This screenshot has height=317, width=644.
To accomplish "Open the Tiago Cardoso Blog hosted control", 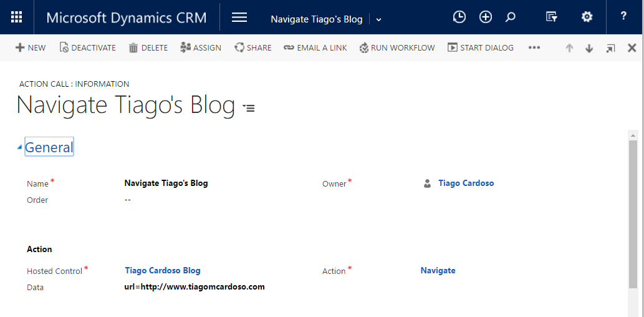I will click(x=163, y=271).
